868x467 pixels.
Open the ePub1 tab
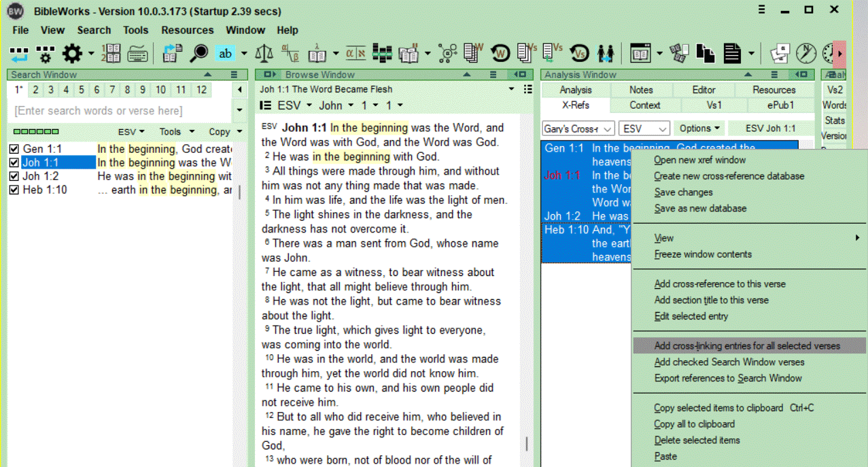pos(781,105)
